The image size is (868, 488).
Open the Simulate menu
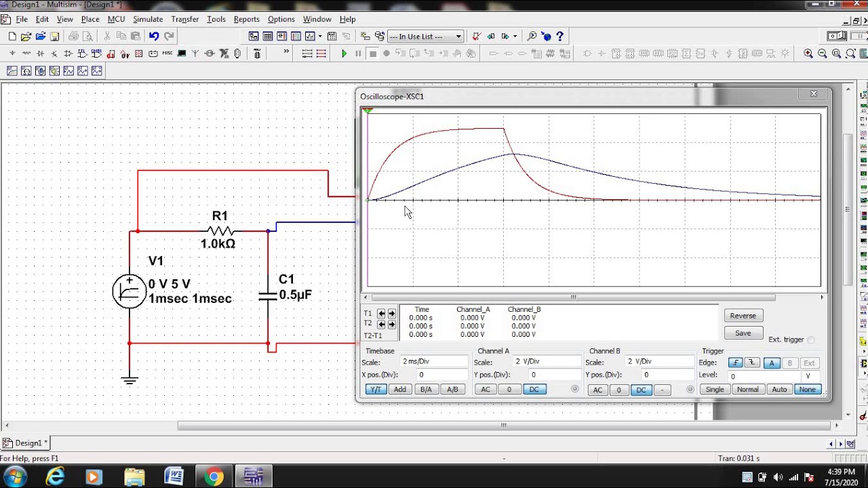pyautogui.click(x=148, y=19)
